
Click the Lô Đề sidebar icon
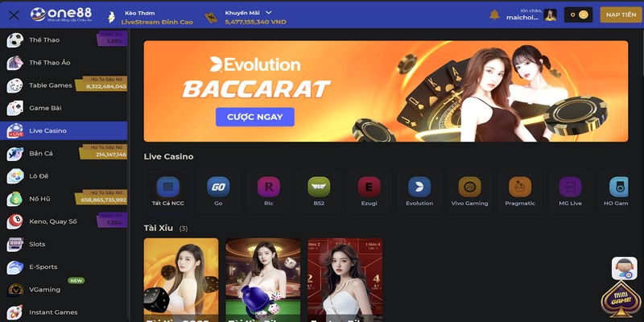click(x=14, y=175)
